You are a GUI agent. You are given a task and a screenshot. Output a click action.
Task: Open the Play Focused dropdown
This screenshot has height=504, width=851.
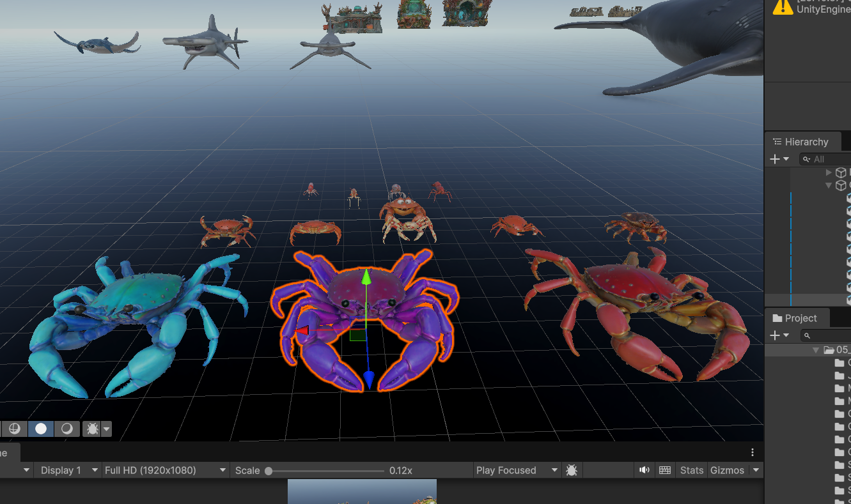[517, 470]
